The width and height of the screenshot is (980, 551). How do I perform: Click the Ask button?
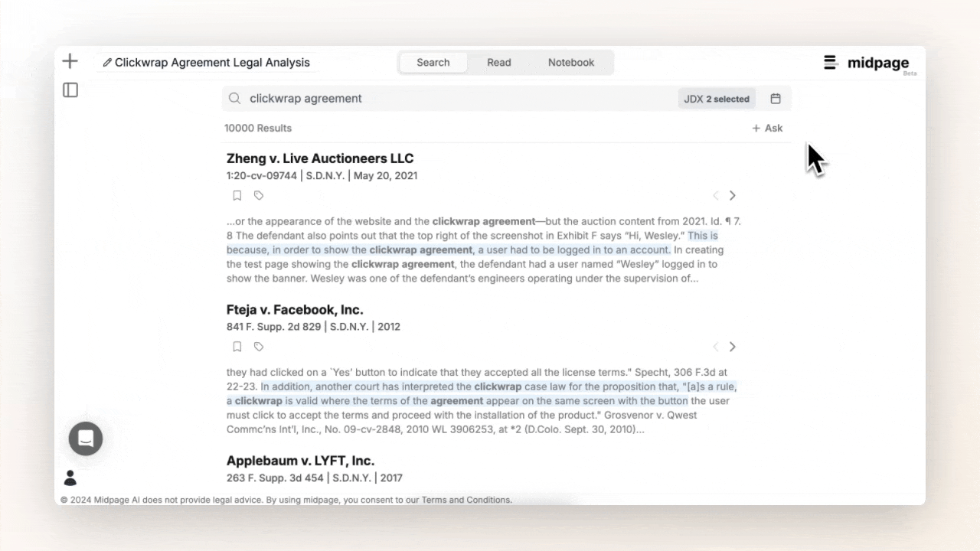pyautogui.click(x=767, y=129)
